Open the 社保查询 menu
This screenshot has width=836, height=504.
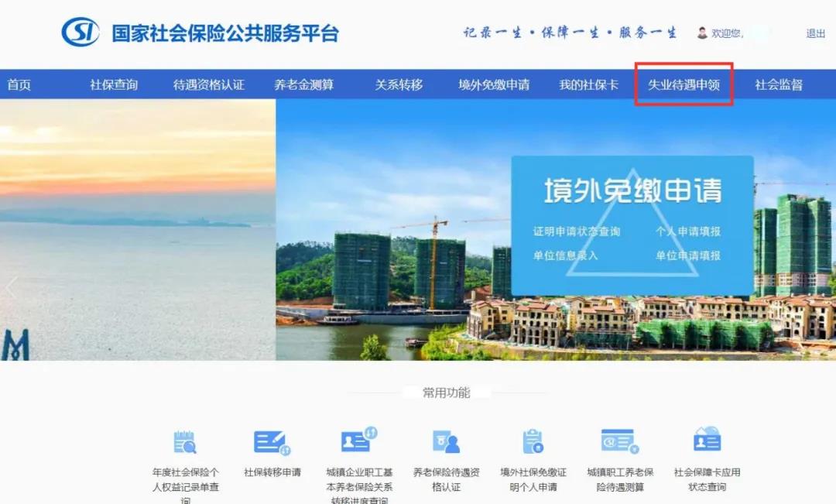114,85
